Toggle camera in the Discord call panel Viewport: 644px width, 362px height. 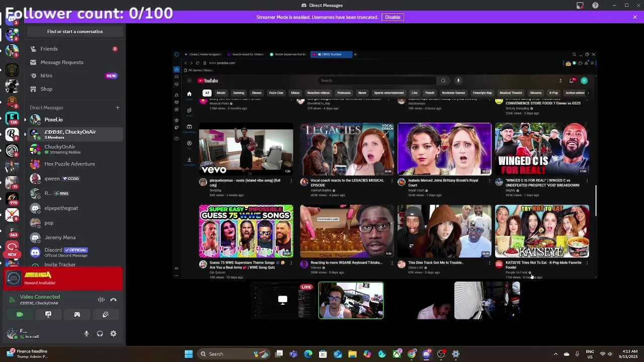click(x=20, y=314)
